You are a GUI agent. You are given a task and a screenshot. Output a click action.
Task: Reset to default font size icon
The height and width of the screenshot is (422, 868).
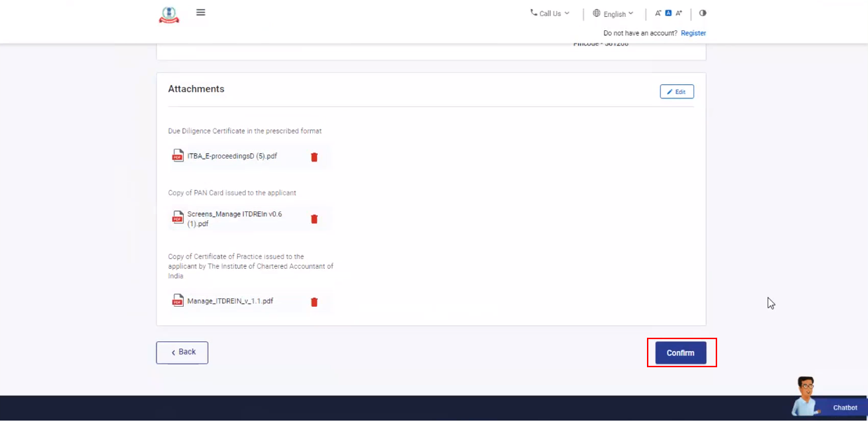[x=669, y=13]
